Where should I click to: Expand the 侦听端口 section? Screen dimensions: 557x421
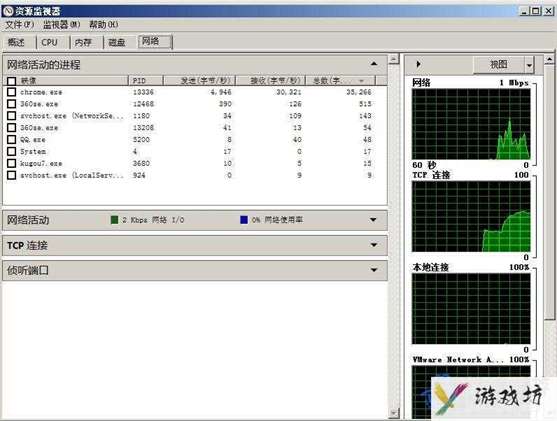(x=374, y=270)
